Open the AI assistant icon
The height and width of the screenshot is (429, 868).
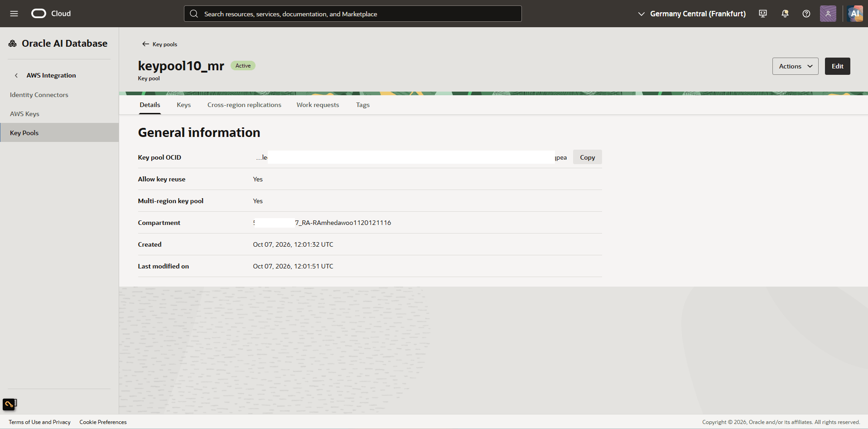click(x=855, y=14)
